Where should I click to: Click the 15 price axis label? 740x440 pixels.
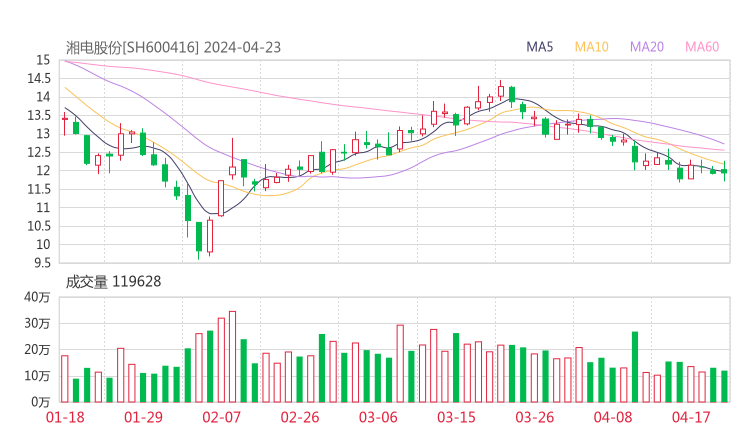pos(43,60)
